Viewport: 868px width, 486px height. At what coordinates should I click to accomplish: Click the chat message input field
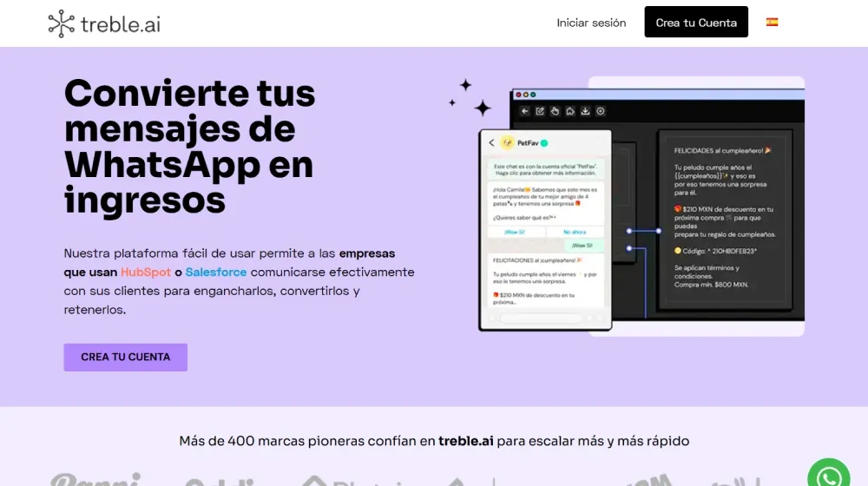click(x=540, y=319)
